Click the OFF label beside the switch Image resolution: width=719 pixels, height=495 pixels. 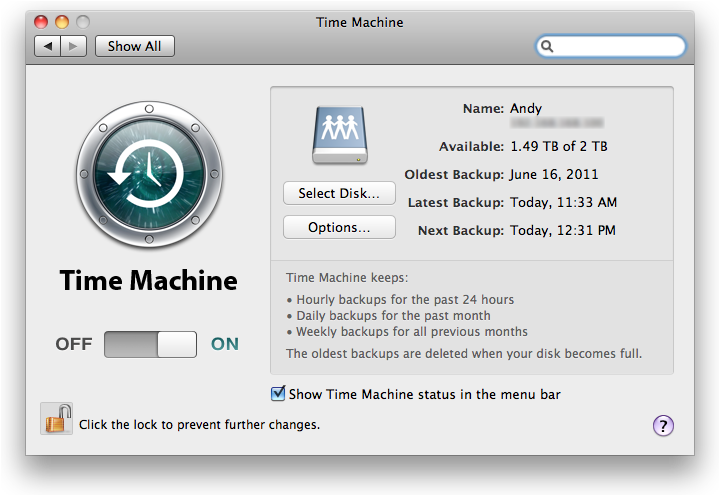[74, 344]
